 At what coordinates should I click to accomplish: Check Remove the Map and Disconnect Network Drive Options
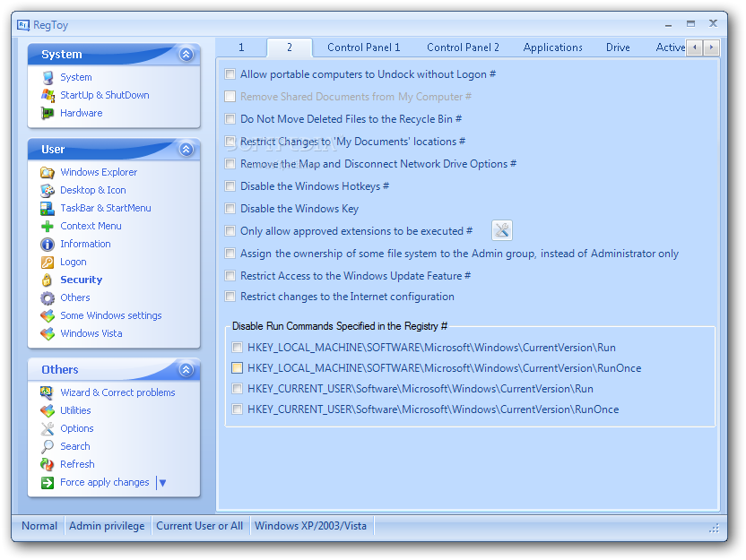point(230,164)
